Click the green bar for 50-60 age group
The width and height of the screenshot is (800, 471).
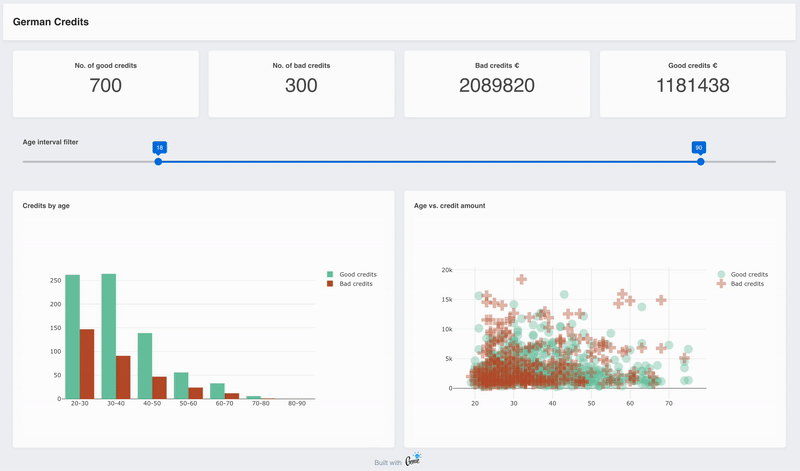click(181, 385)
